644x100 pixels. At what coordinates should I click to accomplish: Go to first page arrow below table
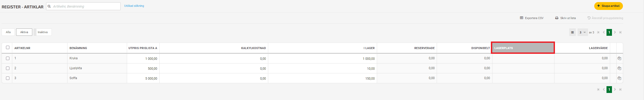pyautogui.click(x=598, y=90)
